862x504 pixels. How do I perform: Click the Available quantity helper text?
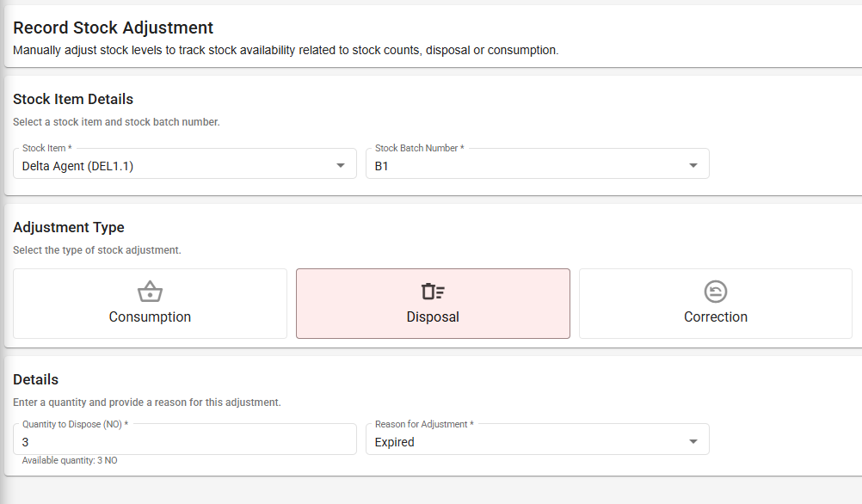[x=70, y=461]
